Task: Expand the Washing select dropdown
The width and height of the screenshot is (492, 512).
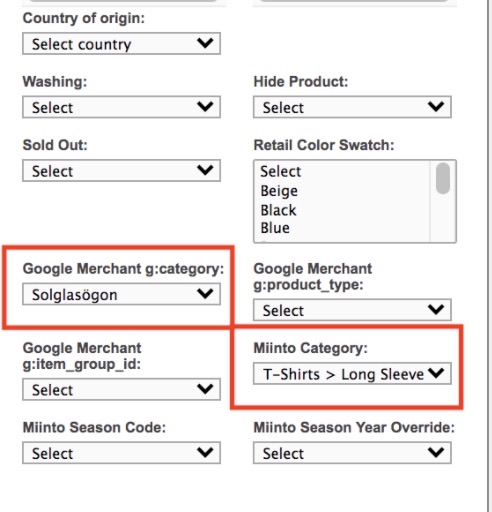Action: (x=121, y=107)
